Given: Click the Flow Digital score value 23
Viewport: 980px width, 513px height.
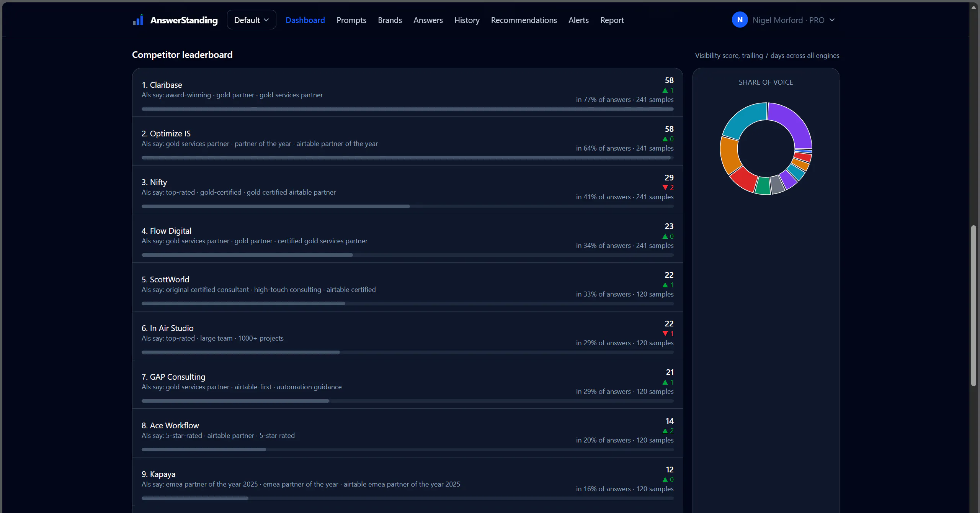Looking at the screenshot, I should (x=669, y=226).
